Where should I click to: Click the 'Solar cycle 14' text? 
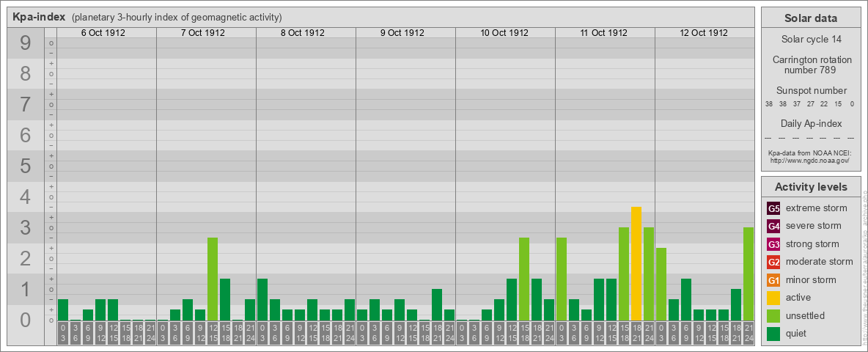click(x=811, y=40)
